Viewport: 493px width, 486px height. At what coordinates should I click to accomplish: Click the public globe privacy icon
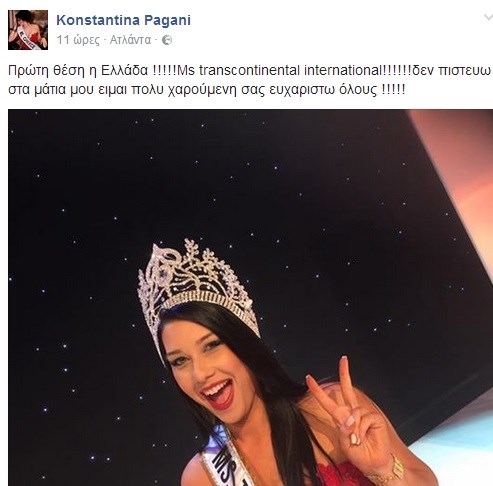(167, 40)
